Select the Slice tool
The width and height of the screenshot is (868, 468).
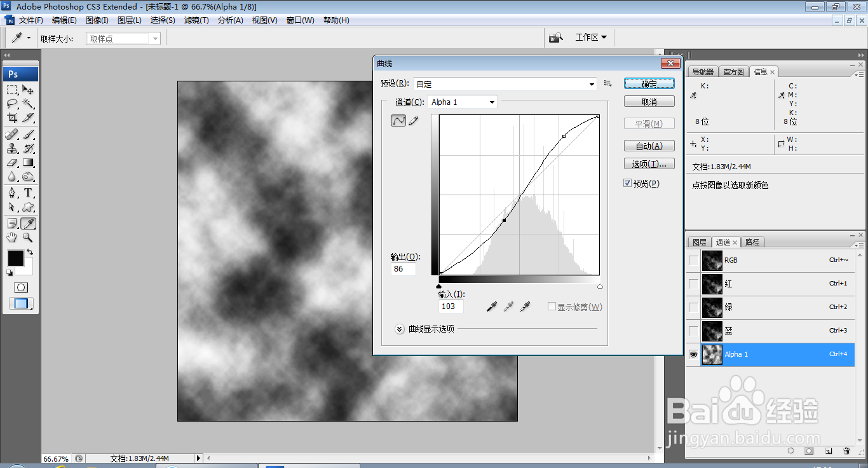(x=28, y=118)
